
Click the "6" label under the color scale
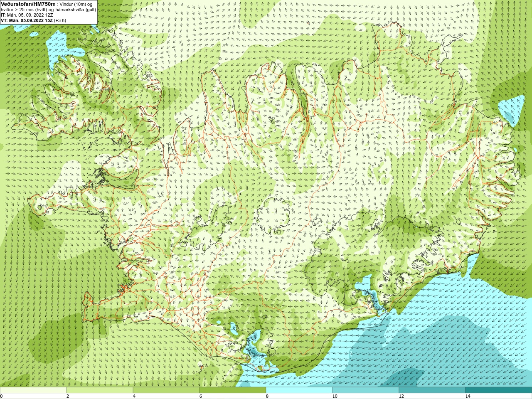point(201,396)
